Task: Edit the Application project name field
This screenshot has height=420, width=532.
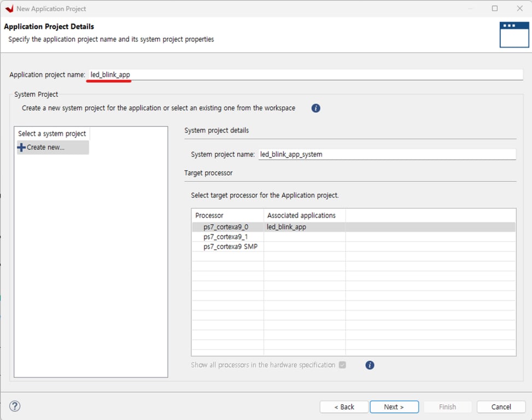Action: click(305, 74)
